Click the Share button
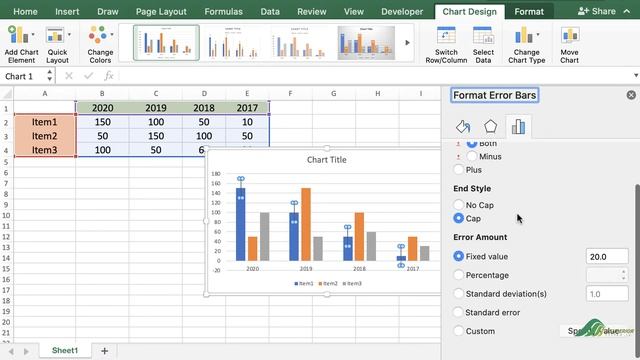Screen dimensions: 640x360 597,11
